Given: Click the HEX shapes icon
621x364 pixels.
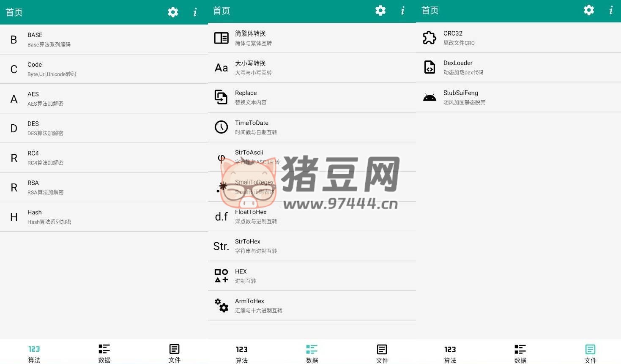Looking at the screenshot, I should point(221,276).
